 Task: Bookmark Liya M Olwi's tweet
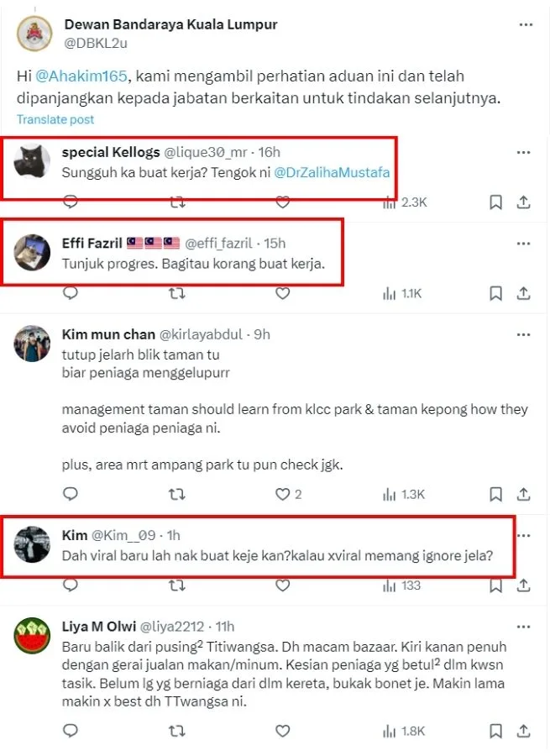(x=496, y=732)
